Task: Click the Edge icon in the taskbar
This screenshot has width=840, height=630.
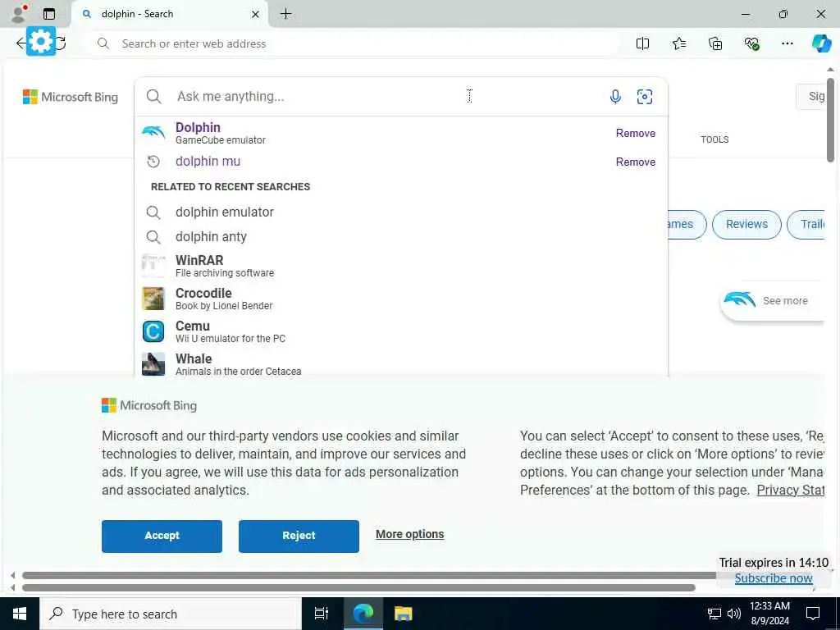Action: [x=363, y=614]
